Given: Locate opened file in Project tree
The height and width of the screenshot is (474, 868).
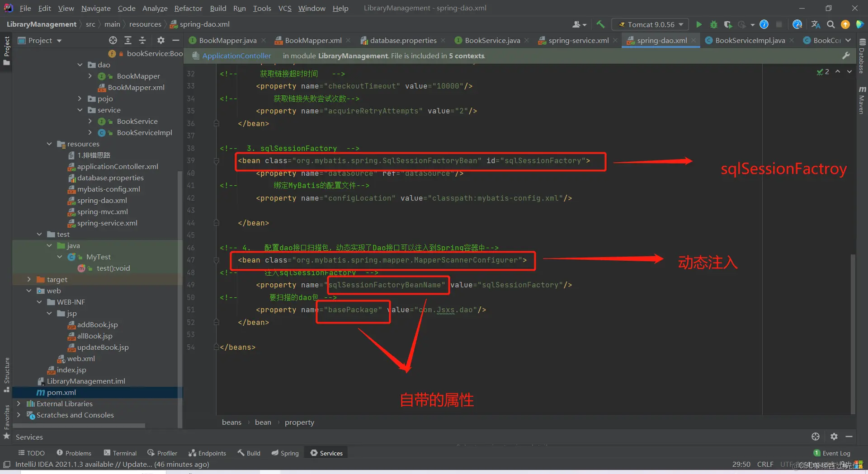Looking at the screenshot, I should click(113, 40).
